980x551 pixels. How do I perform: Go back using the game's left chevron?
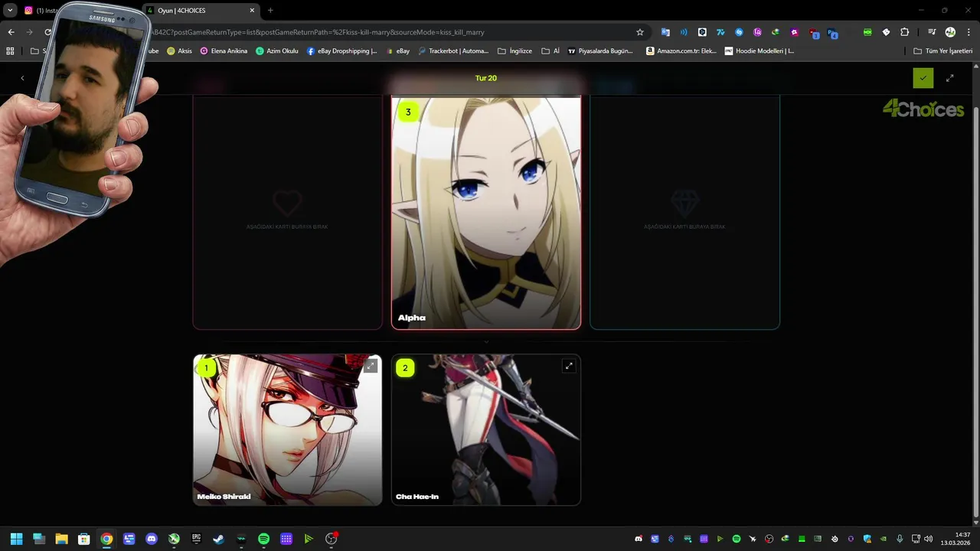pyautogui.click(x=22, y=78)
